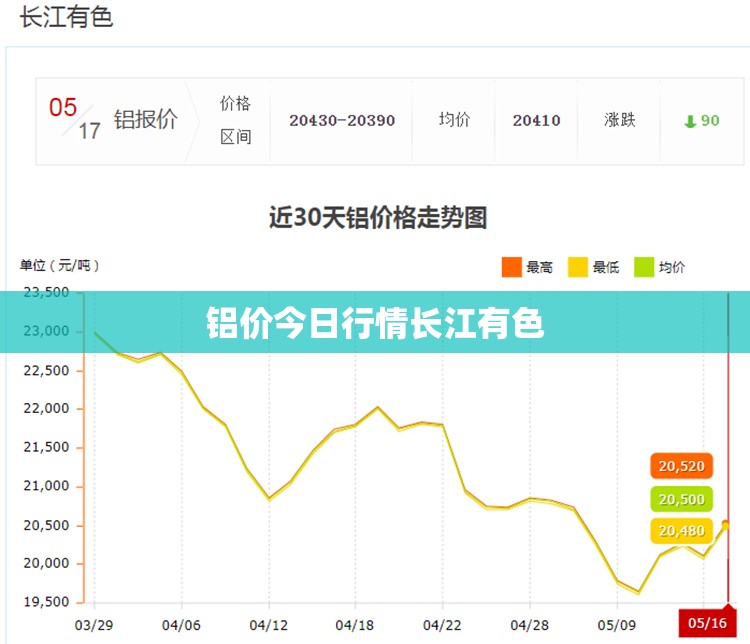Click the 22,000 y-axis label

point(46,409)
